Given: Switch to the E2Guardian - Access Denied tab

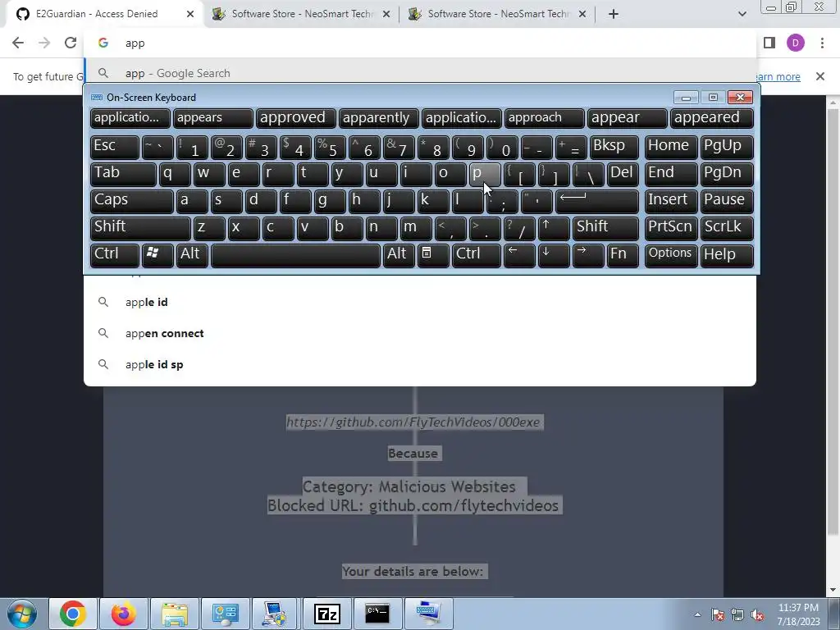Looking at the screenshot, I should pyautogui.click(x=104, y=14).
